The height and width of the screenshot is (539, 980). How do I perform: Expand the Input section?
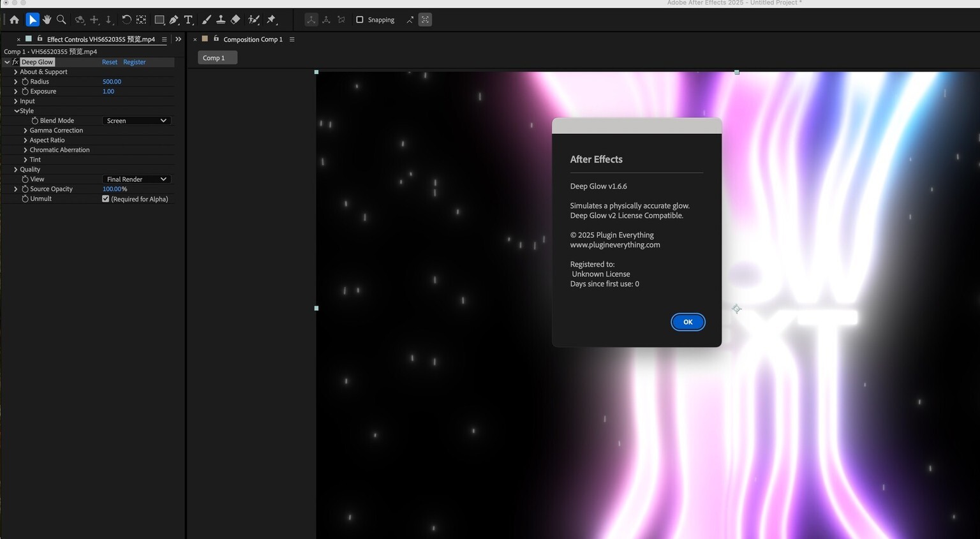point(16,101)
